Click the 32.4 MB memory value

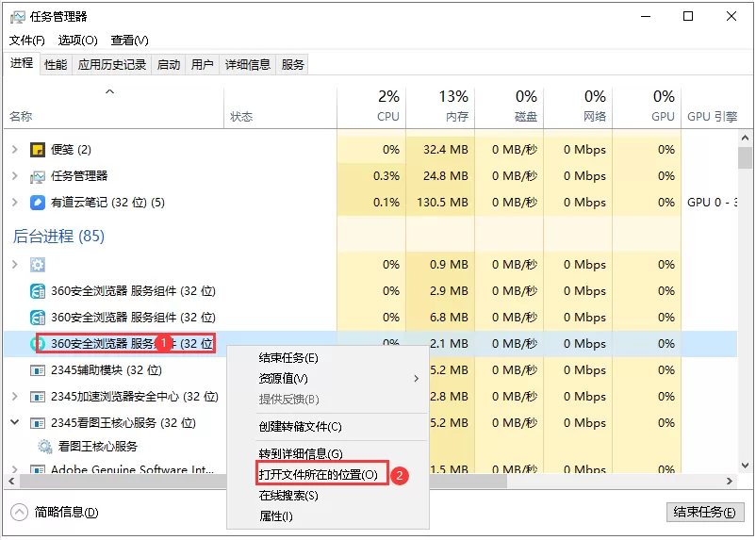point(446,150)
